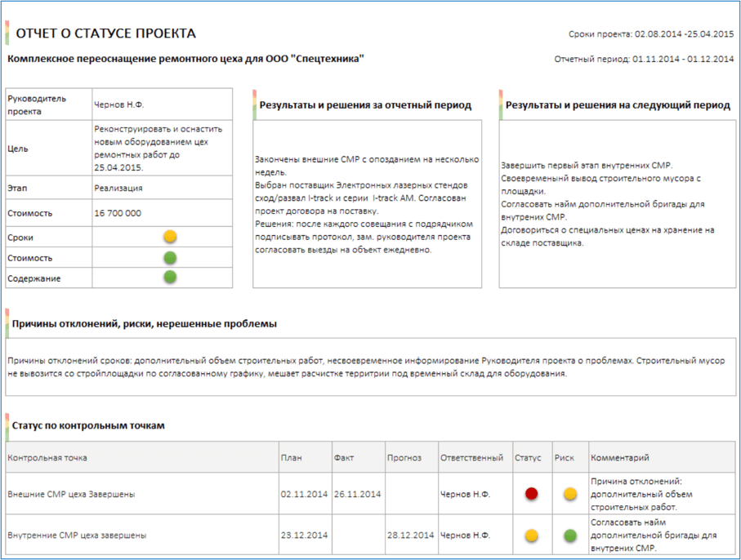Select the red status circle for Внешние СМР
Screen dimensions: 741x560
point(532,494)
